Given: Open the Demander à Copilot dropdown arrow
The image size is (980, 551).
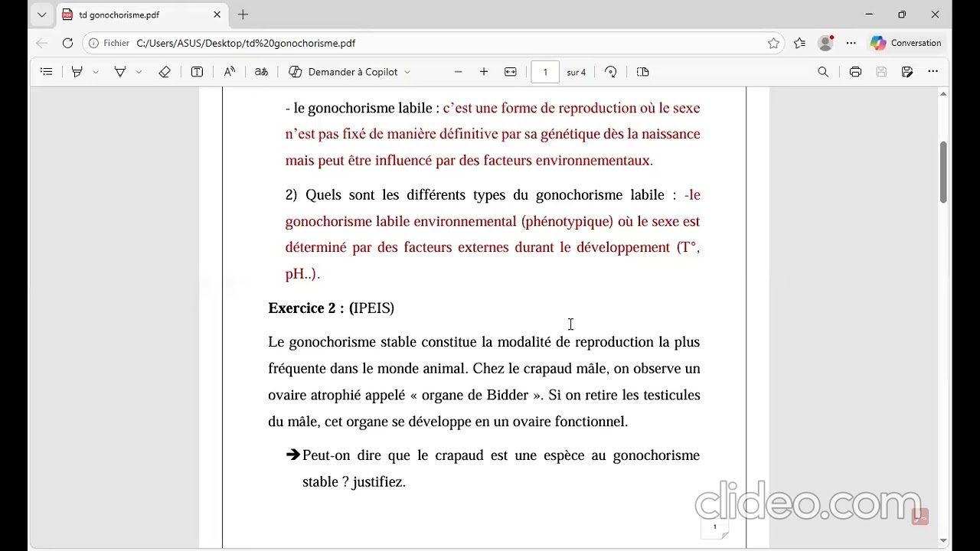Looking at the screenshot, I should click(407, 72).
